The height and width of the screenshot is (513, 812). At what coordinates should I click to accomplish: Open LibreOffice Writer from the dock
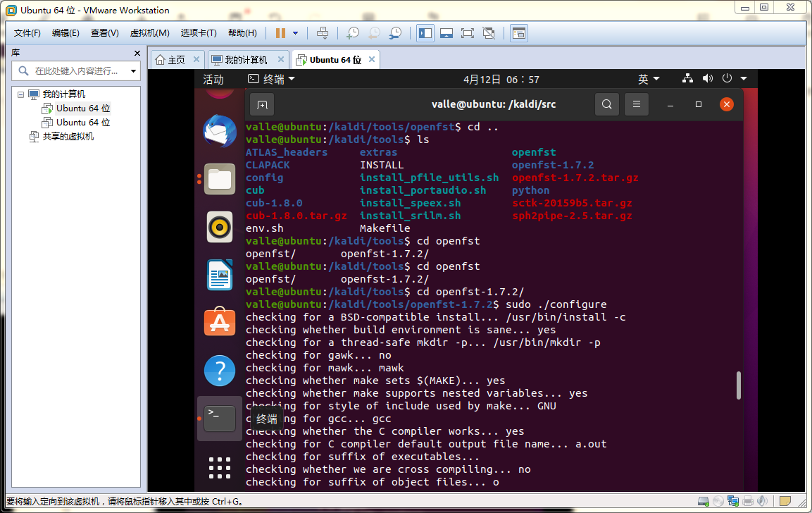(220, 275)
